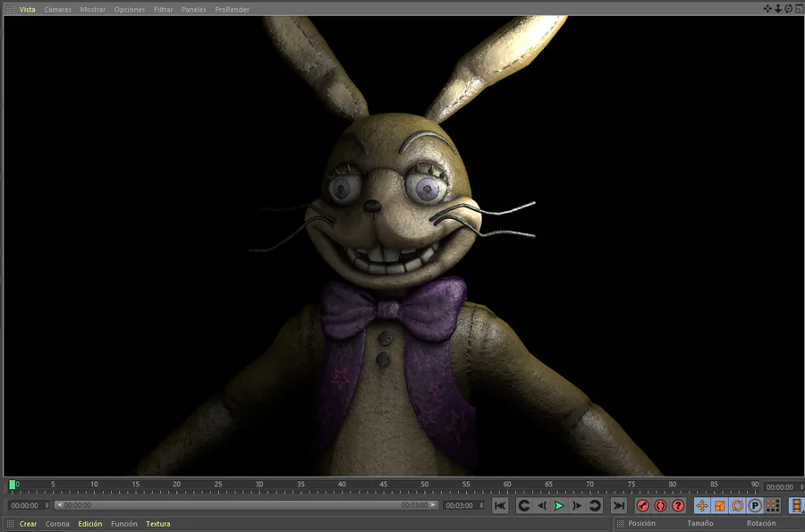
Task: Open the Paneles menu
Action: pyautogui.click(x=193, y=9)
